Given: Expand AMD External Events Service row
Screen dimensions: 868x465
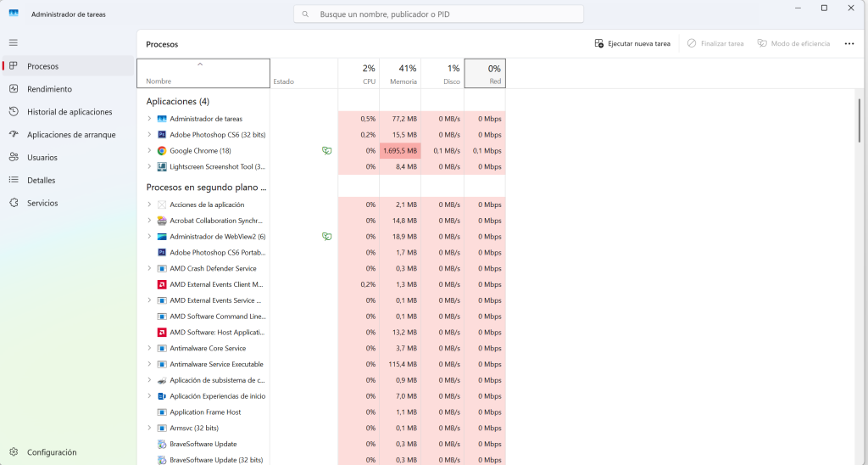Looking at the screenshot, I should [x=149, y=300].
